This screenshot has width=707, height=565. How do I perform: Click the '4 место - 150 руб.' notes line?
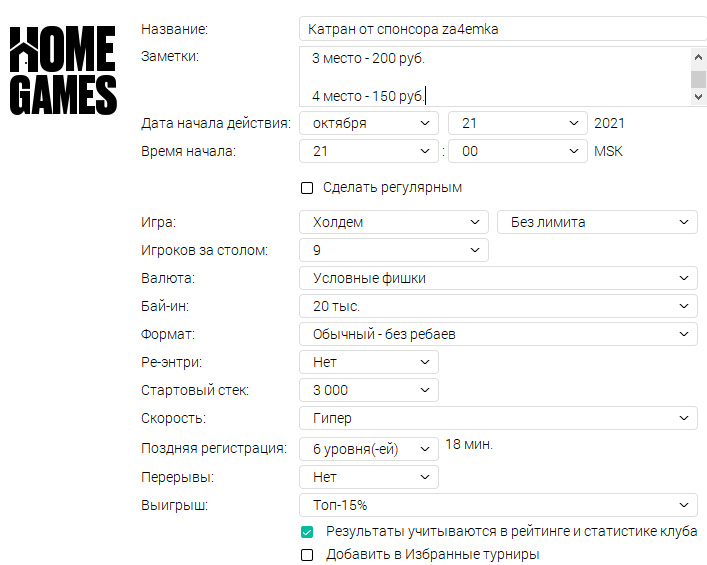(368, 96)
